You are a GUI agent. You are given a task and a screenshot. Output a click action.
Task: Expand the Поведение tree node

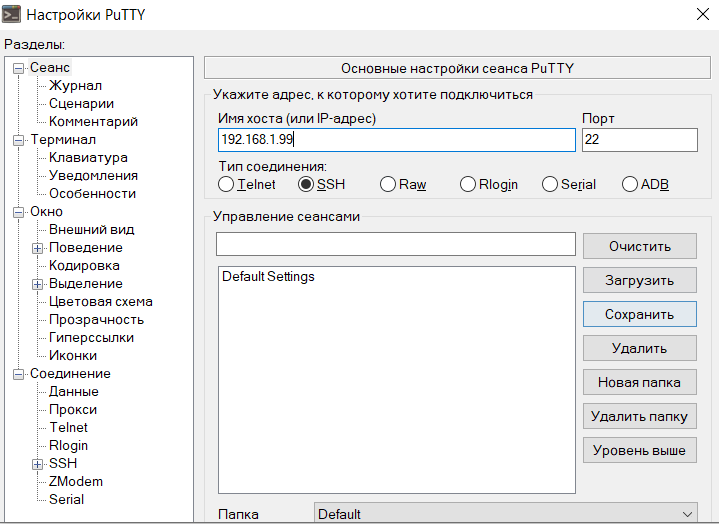[38, 248]
